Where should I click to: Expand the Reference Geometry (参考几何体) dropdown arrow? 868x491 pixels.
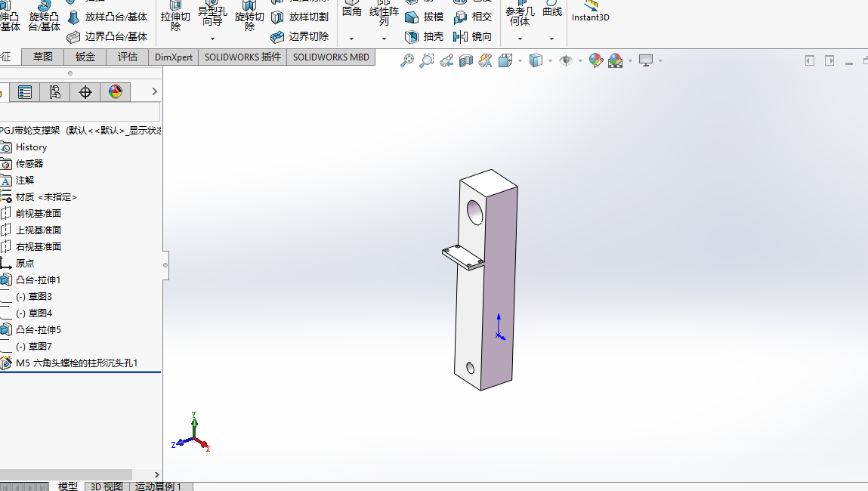pyautogui.click(x=520, y=39)
